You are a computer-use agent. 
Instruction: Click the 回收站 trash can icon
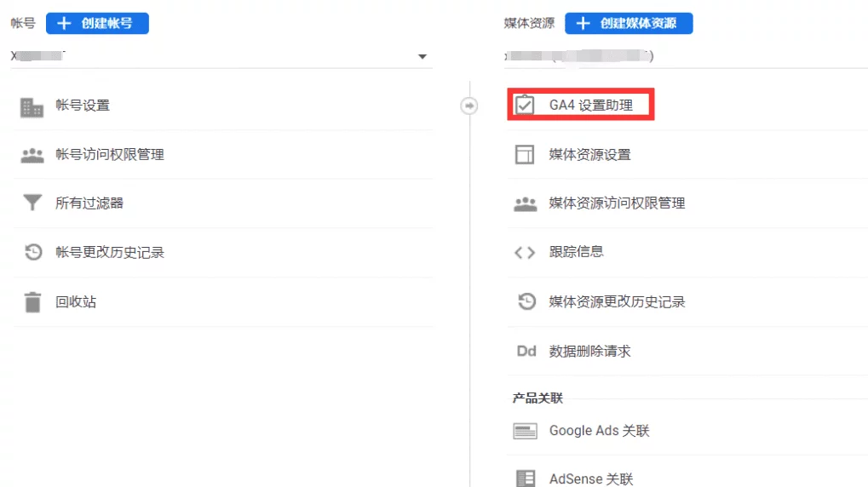(32, 302)
